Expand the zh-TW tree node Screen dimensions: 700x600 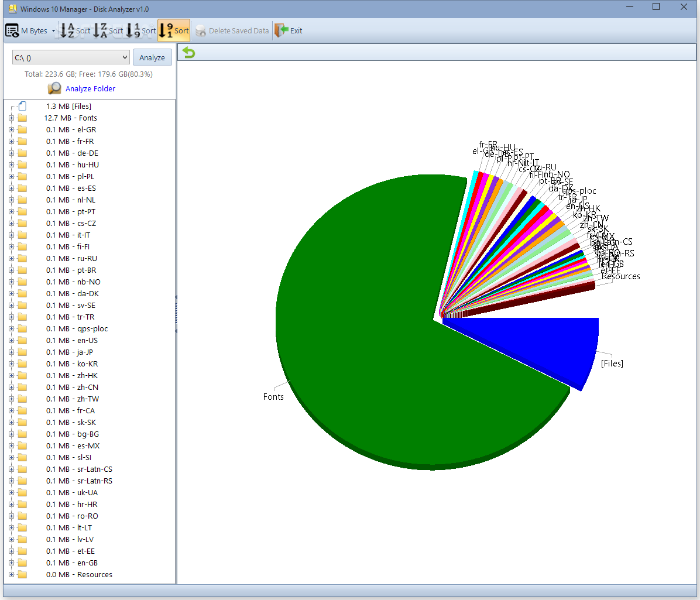11,399
